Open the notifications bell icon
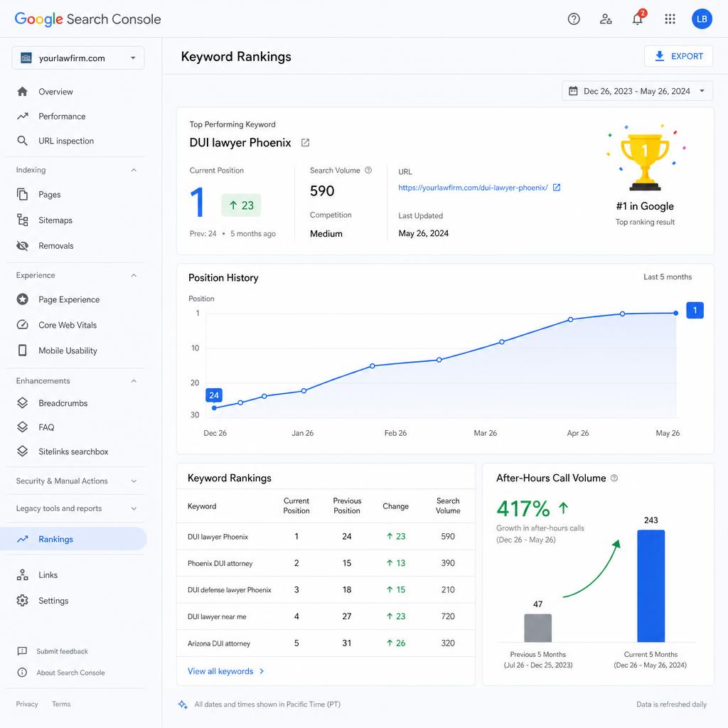 (638, 18)
